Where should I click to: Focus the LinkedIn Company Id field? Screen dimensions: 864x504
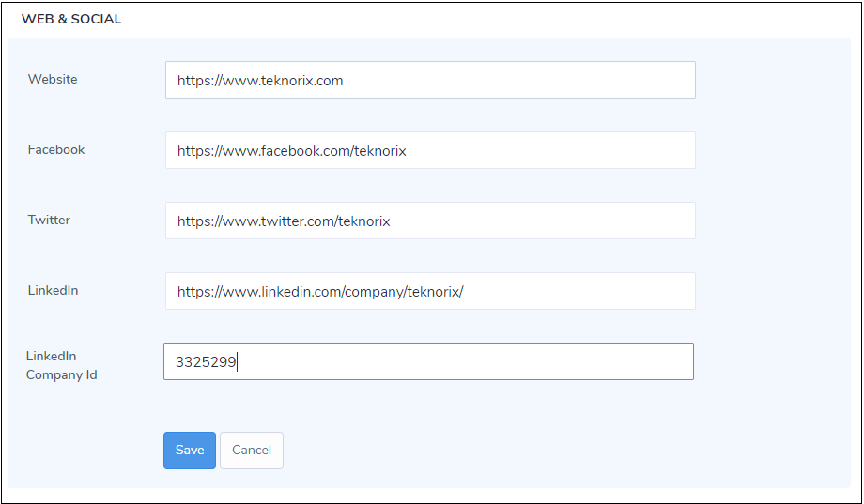pyautogui.click(x=428, y=361)
